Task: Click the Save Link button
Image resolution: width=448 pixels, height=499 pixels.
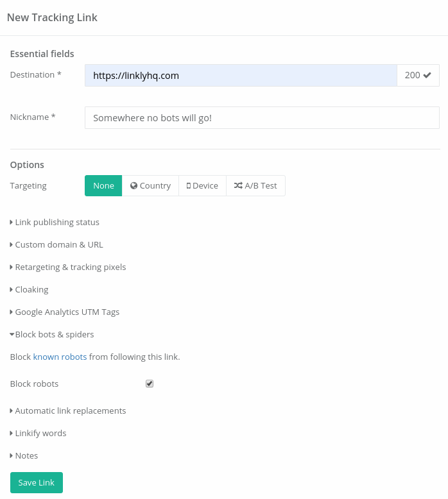Action: [x=37, y=482]
